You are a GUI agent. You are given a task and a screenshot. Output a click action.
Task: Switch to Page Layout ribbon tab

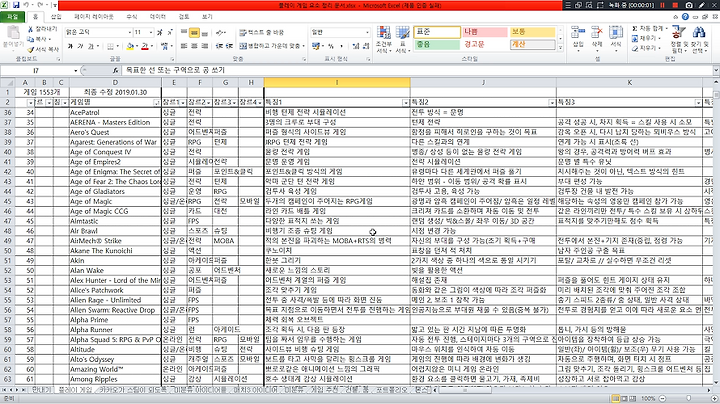[94, 17]
